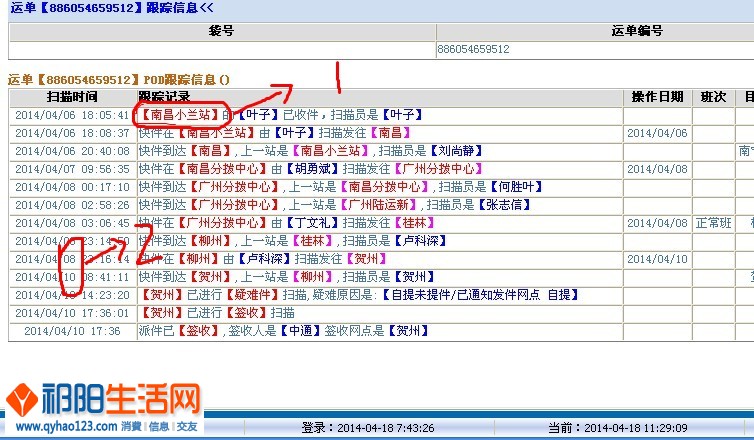Select waybill number cell 886054659512
The width and height of the screenshot is (754, 440).
point(473,49)
